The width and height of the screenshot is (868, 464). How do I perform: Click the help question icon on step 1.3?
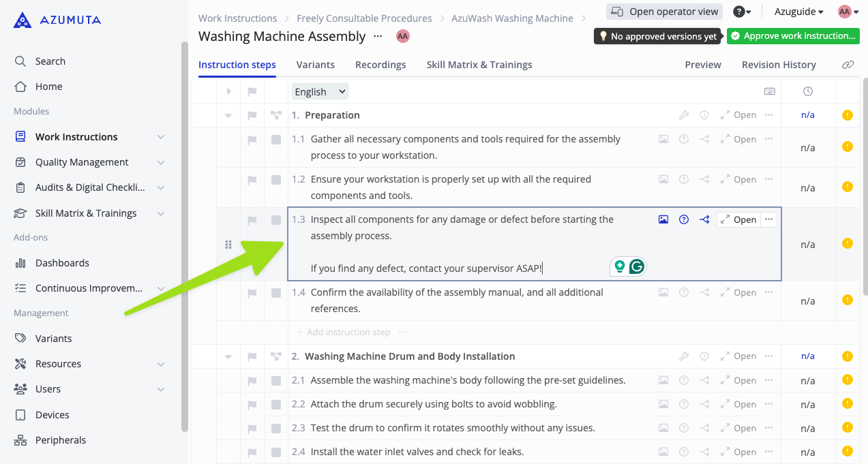(x=684, y=219)
